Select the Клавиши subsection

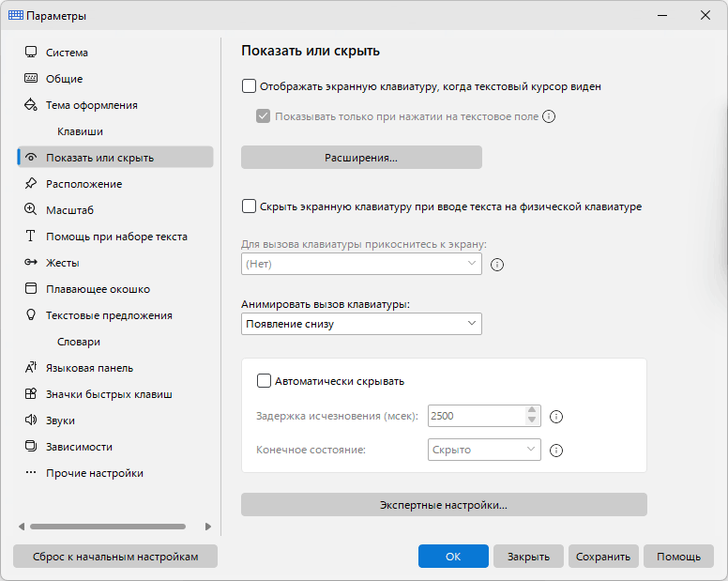tap(80, 131)
